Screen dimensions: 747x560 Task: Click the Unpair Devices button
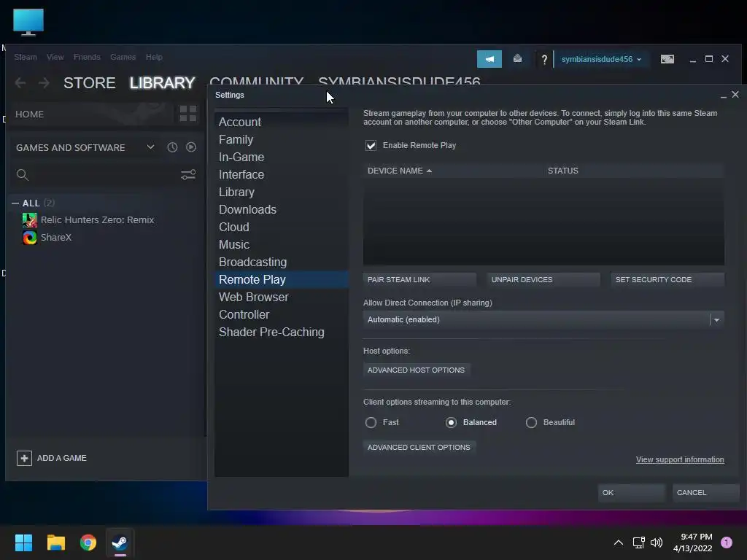543,280
